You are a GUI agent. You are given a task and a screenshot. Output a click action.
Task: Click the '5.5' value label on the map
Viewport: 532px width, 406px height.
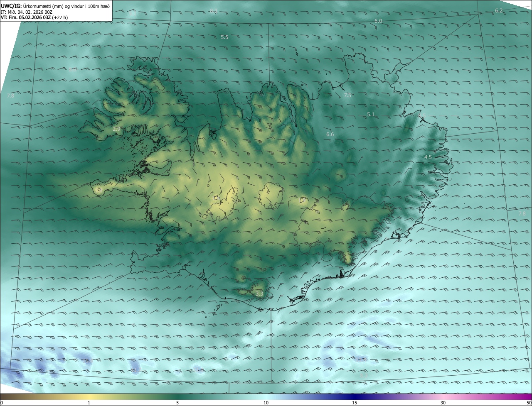click(x=224, y=37)
